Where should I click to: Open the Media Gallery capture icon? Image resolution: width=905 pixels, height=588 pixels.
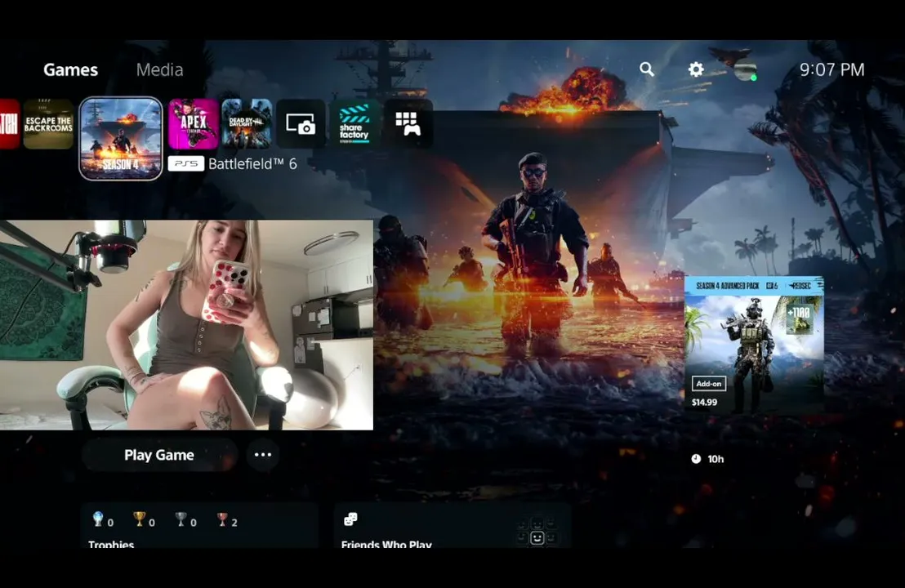pos(301,124)
